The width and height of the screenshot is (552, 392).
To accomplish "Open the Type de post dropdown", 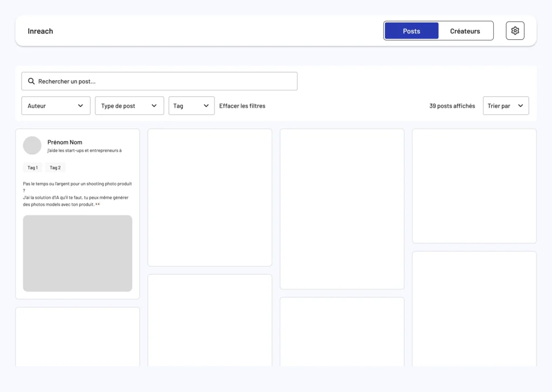I will pos(129,106).
